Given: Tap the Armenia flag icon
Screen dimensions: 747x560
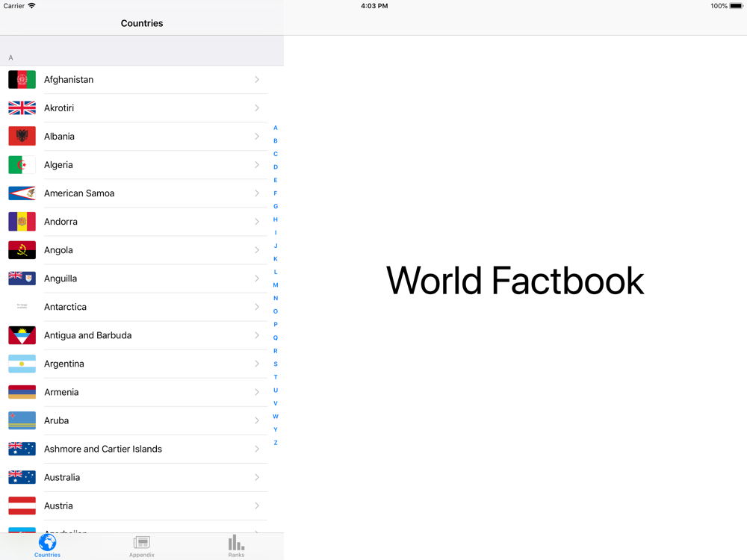Looking at the screenshot, I should (22, 392).
